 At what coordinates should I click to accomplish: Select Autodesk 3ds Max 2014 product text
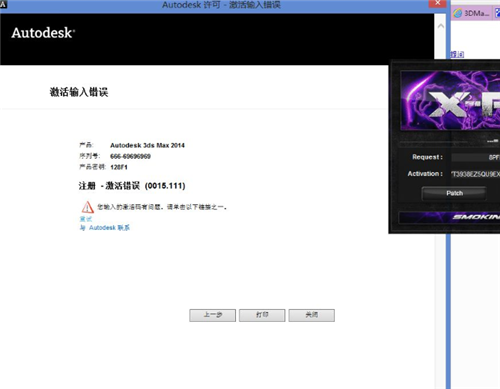[147, 145]
